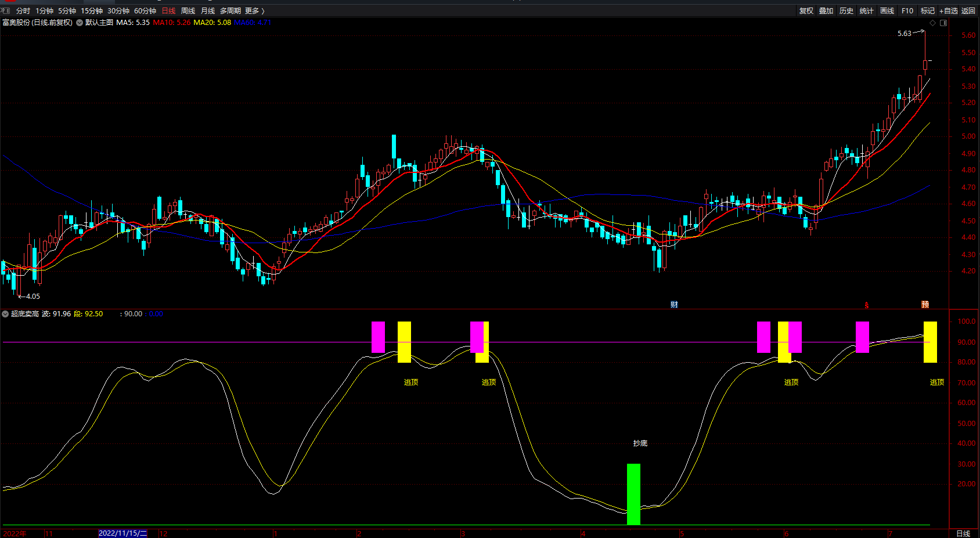980x538 pixels.
Task: Click the 返回 back button
Action: click(x=968, y=11)
